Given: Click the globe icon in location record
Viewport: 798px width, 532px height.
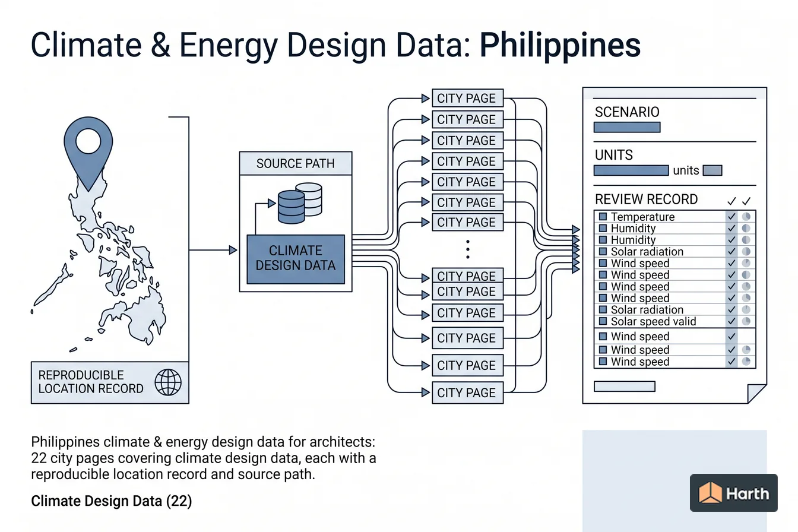Looking at the screenshot, I should coord(168,382).
